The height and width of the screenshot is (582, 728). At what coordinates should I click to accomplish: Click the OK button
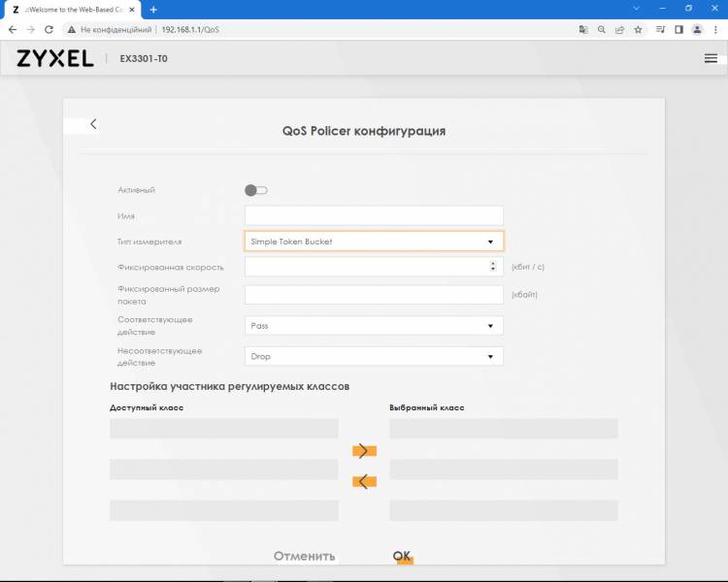pyautogui.click(x=402, y=556)
